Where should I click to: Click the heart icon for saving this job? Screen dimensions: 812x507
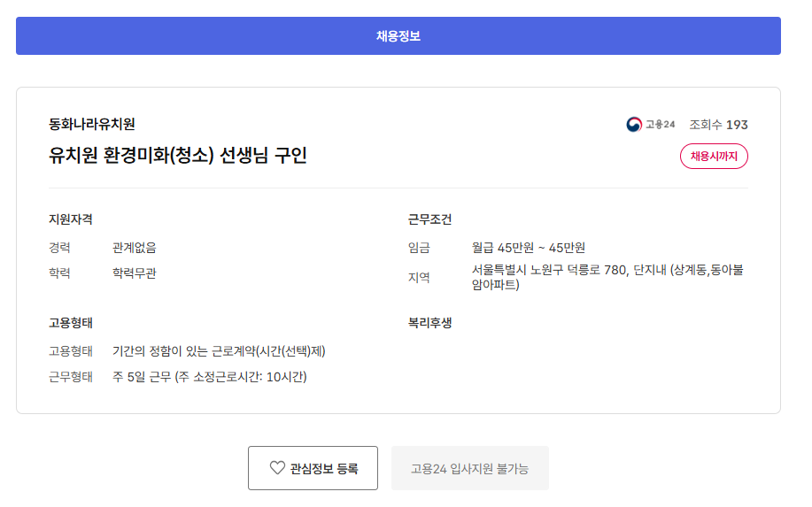tap(277, 468)
